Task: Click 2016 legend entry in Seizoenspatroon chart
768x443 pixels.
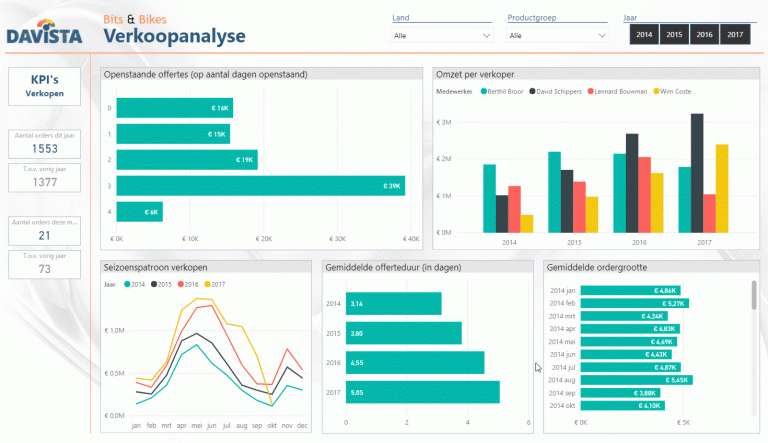Action: pyautogui.click(x=188, y=284)
